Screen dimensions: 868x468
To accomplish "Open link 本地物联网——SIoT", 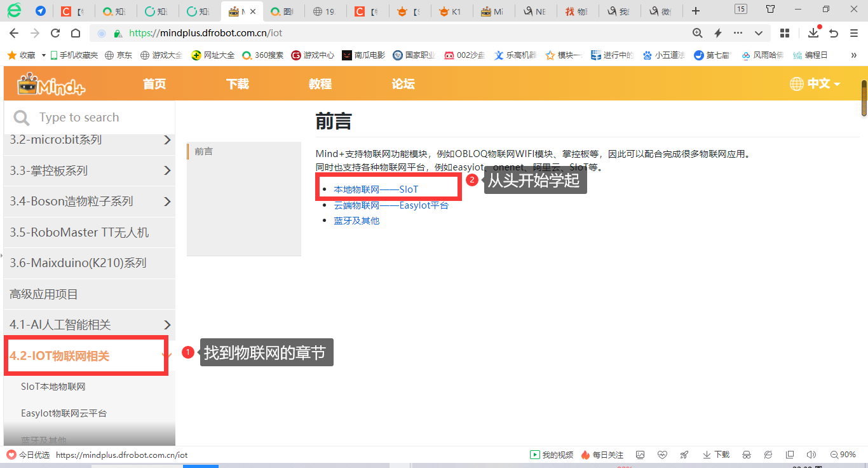I will (376, 189).
